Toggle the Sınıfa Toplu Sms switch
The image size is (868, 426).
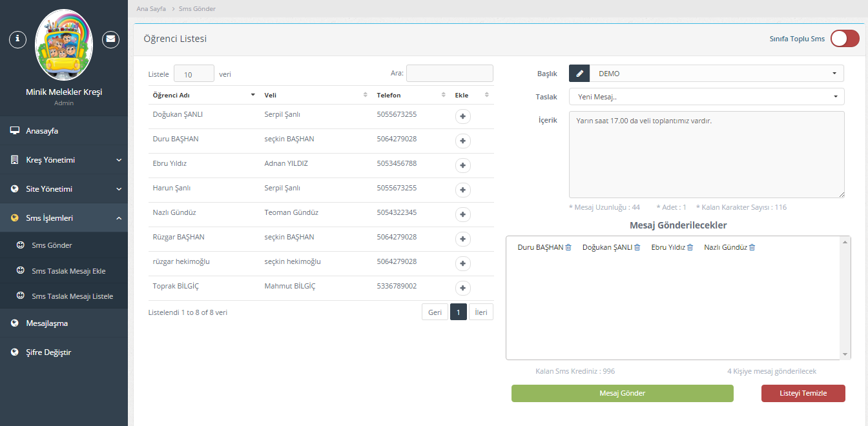click(844, 39)
